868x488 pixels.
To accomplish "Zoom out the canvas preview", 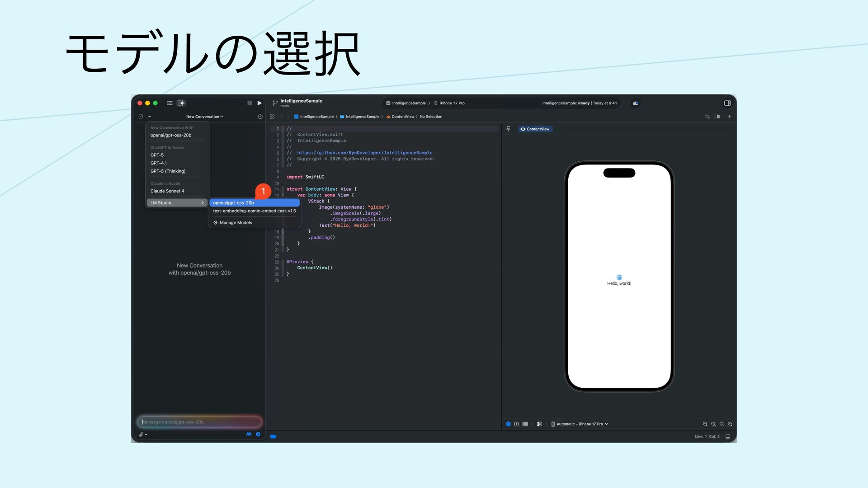I will [705, 424].
